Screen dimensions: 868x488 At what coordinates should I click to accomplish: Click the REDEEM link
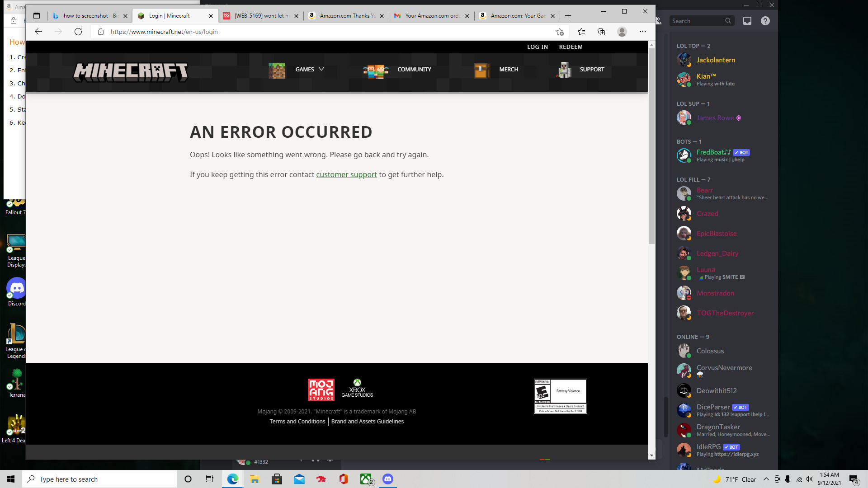click(x=571, y=47)
